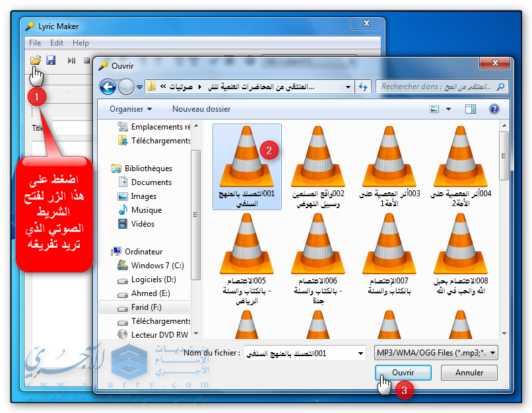The width and height of the screenshot is (532, 413).
Task: Click the navigation pane scroll-down arrow
Action: (196, 334)
